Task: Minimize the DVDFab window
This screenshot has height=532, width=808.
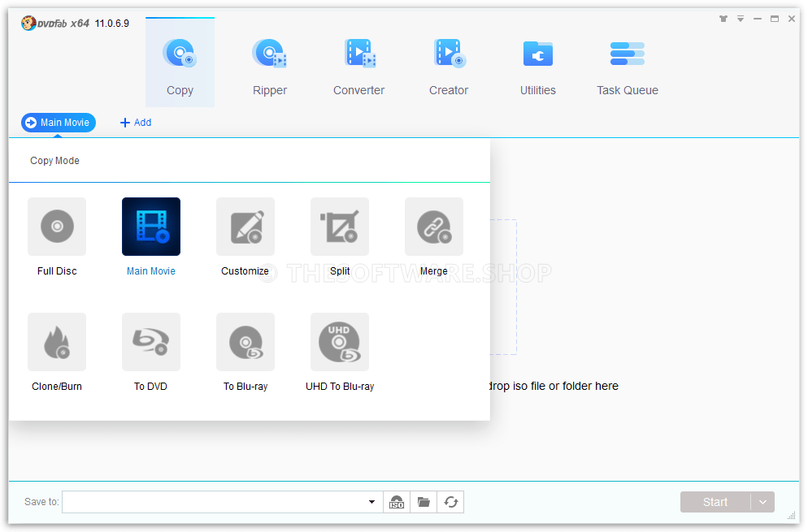Action: point(757,19)
